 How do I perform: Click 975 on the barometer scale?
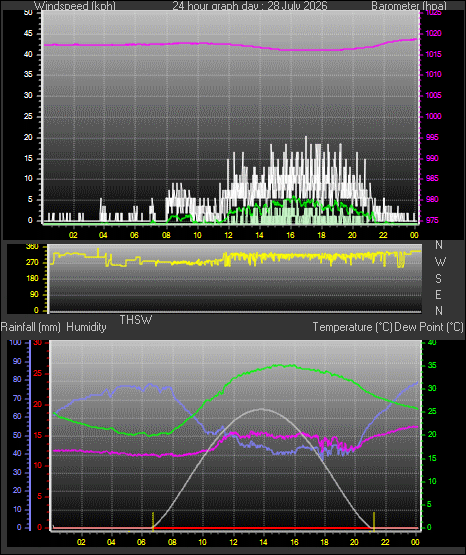pos(432,221)
